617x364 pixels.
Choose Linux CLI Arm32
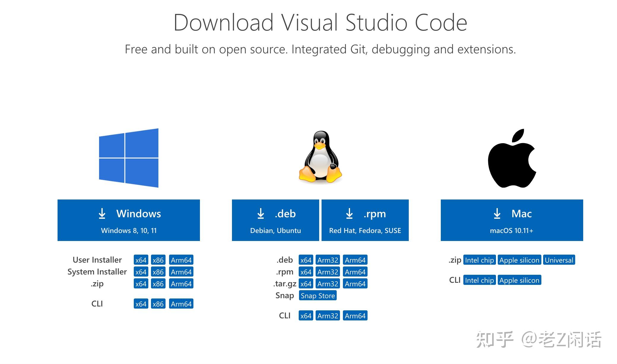[328, 316]
